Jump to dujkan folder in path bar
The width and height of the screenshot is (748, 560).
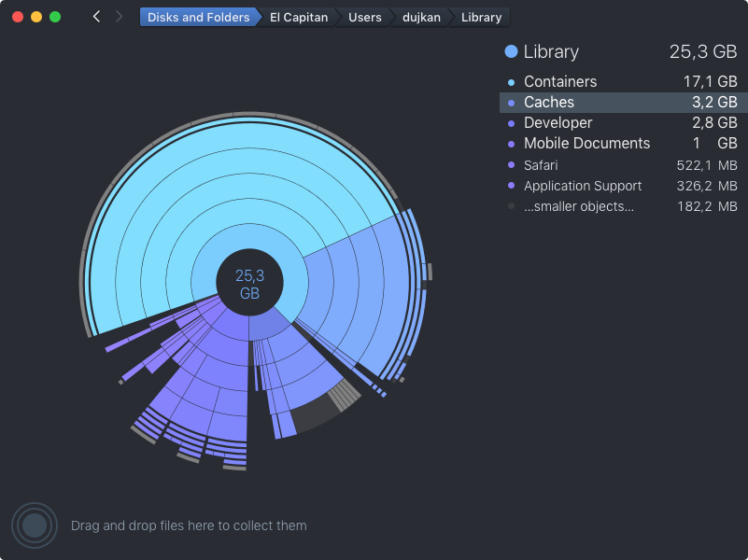[421, 17]
